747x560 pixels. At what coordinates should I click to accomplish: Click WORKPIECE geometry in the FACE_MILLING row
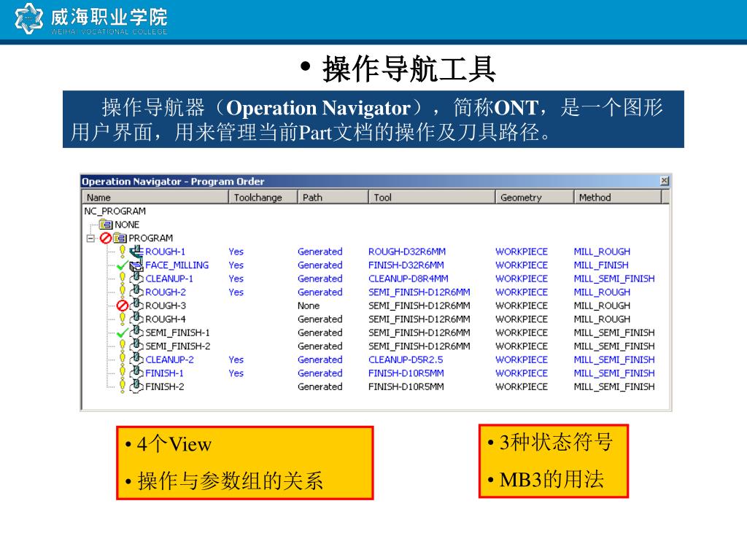click(522, 265)
